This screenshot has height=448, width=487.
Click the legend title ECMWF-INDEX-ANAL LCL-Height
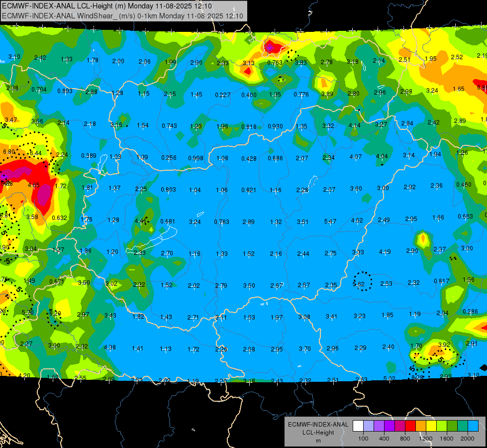(318, 429)
